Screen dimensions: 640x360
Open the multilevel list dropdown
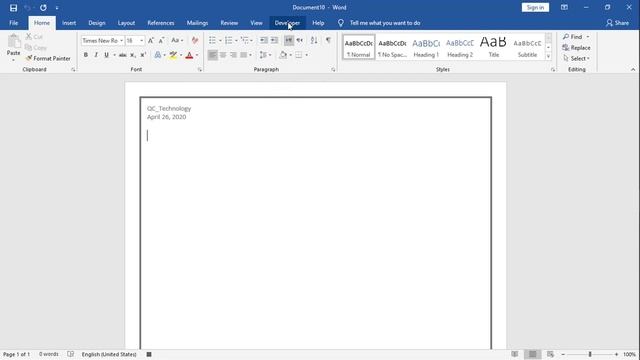pyautogui.click(x=251, y=40)
